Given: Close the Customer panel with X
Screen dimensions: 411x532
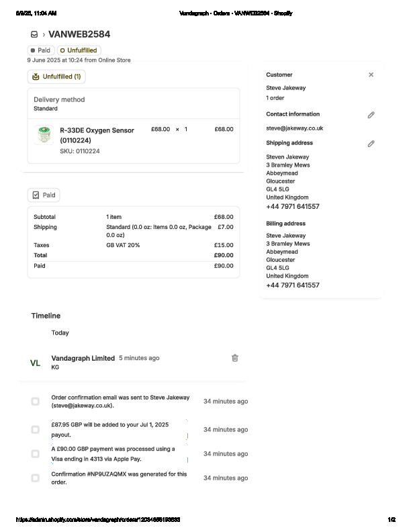Looking at the screenshot, I should [371, 75].
